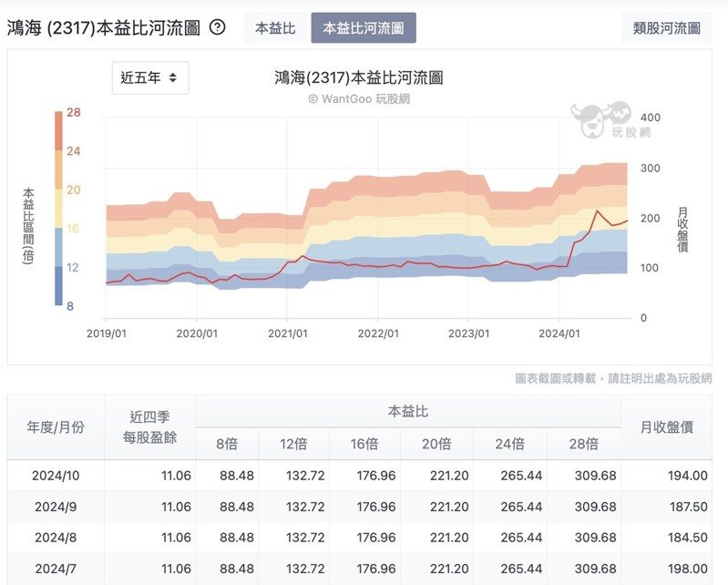Click the 2023/01 x-axis label
The height and width of the screenshot is (585, 728).
point(468,334)
